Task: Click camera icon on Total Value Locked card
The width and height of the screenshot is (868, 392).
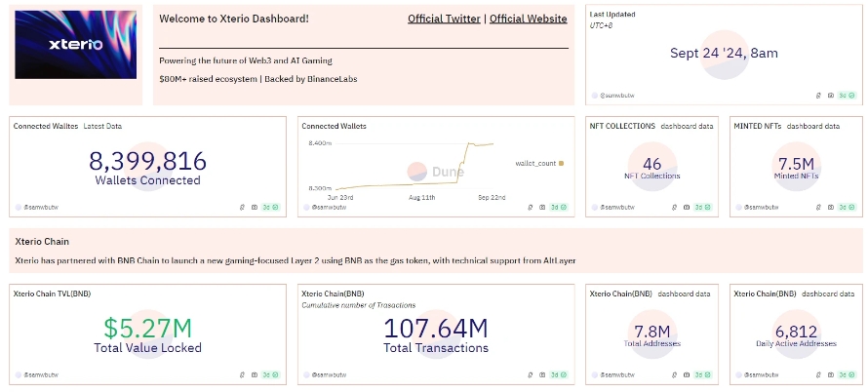Action: [x=255, y=374]
